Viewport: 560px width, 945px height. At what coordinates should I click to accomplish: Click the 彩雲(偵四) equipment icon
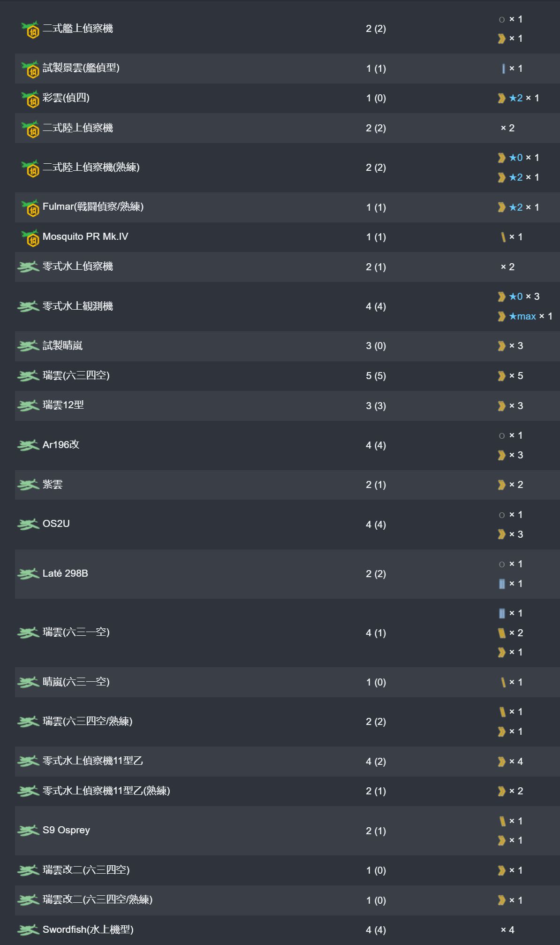coord(30,99)
